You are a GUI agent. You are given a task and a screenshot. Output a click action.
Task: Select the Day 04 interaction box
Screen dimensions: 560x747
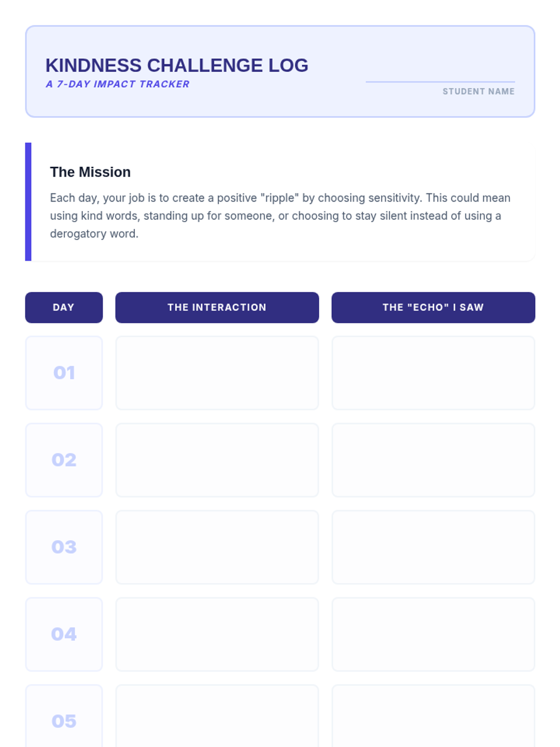click(x=217, y=634)
